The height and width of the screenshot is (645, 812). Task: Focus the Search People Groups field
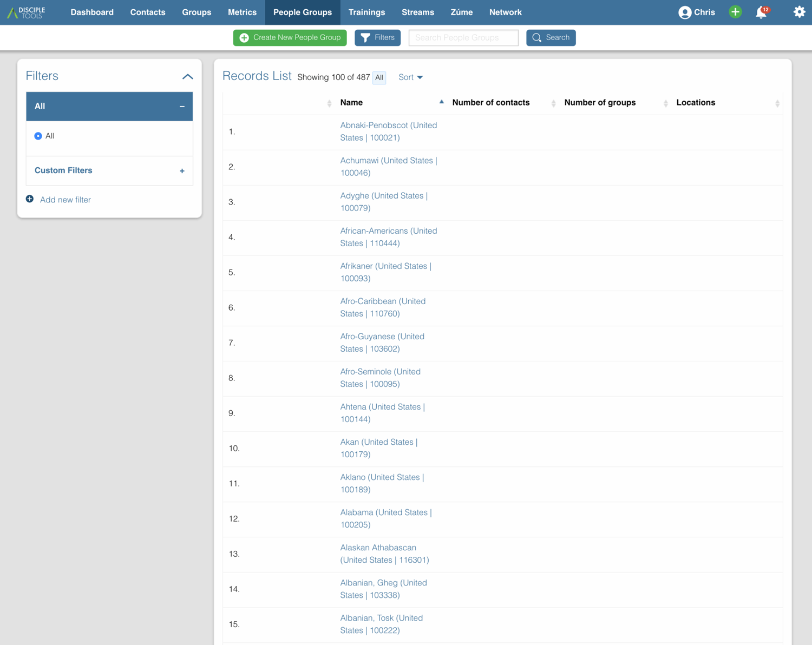coord(463,37)
